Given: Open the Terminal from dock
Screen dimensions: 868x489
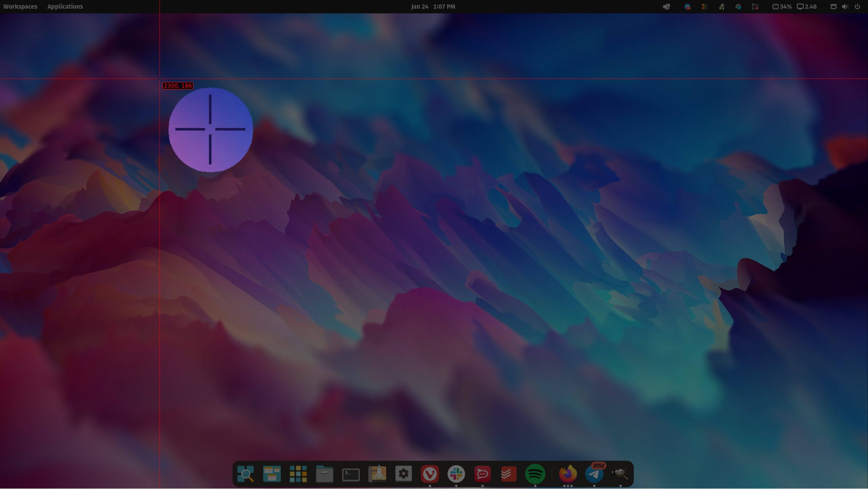Looking at the screenshot, I should [351, 474].
